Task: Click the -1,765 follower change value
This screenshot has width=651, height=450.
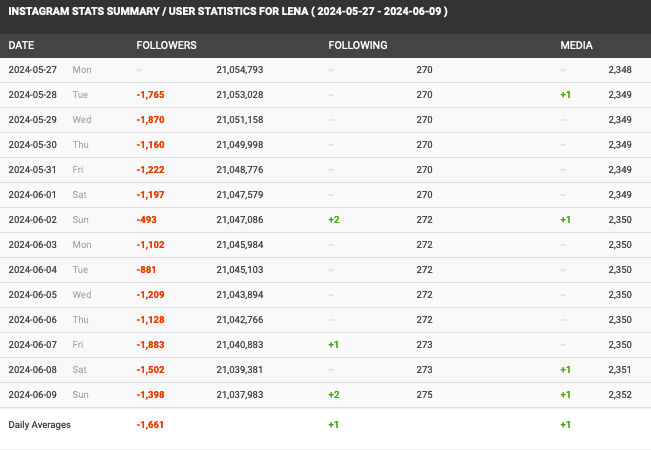Action: click(x=150, y=95)
